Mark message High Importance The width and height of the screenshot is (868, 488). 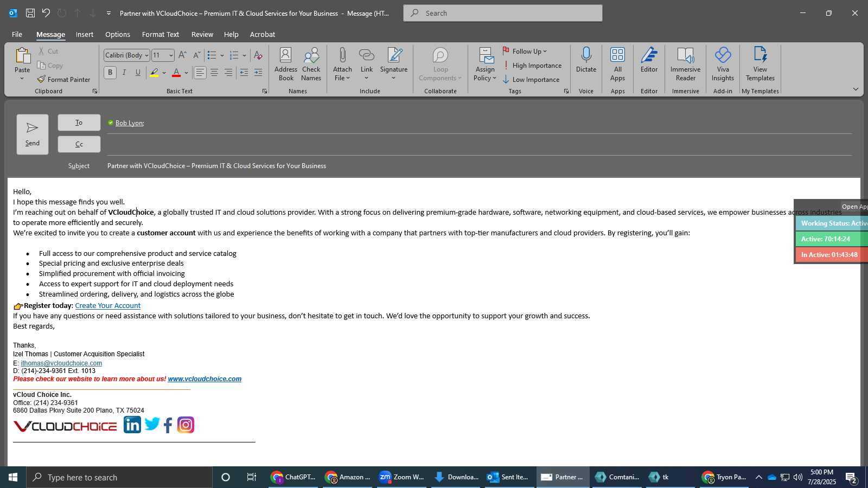[x=532, y=66]
